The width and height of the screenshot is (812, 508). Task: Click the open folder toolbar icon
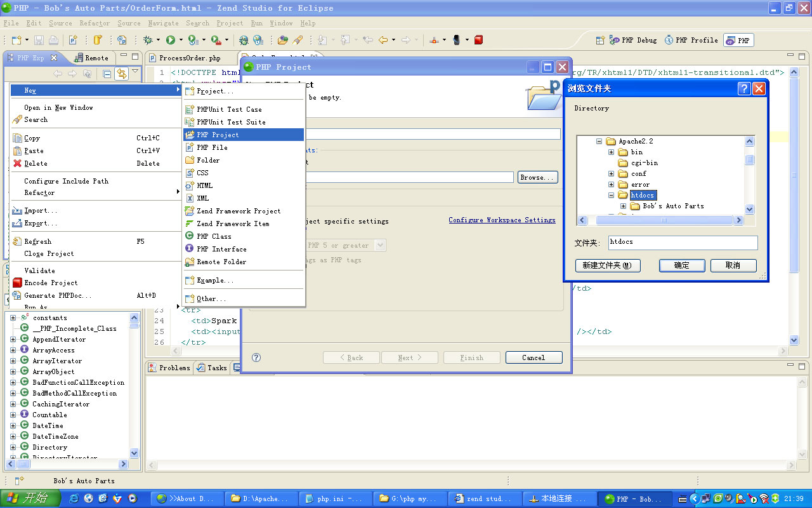282,40
